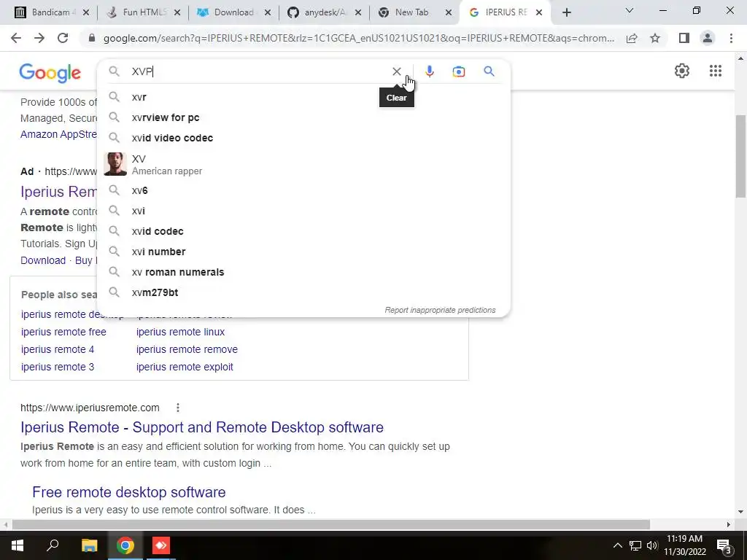Click the address bar URL

[x=358, y=38]
